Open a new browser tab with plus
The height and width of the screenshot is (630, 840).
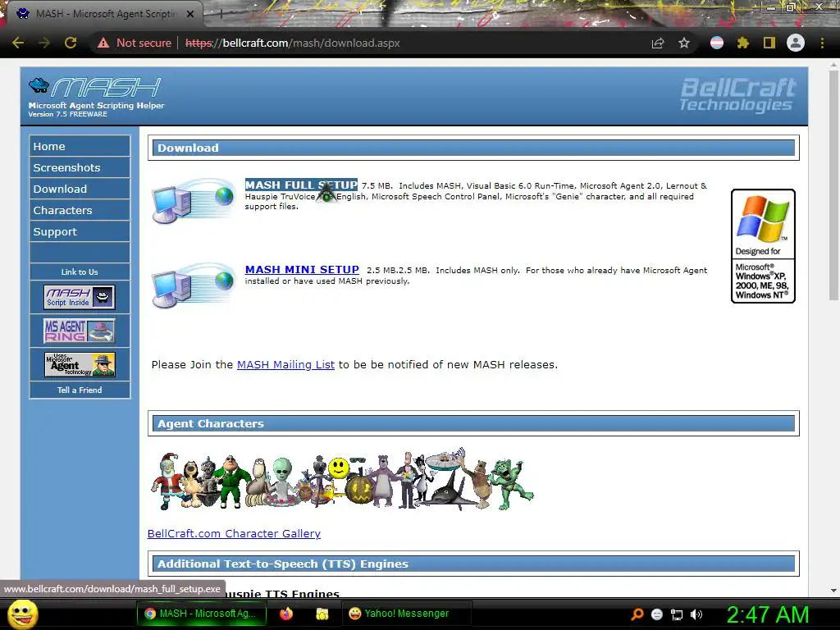click(220, 14)
